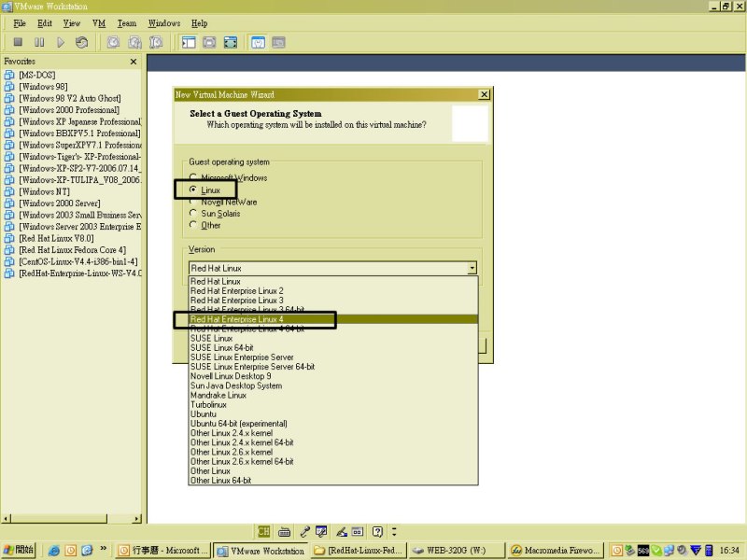Open the View menu
The image size is (747, 560).
click(x=72, y=23)
